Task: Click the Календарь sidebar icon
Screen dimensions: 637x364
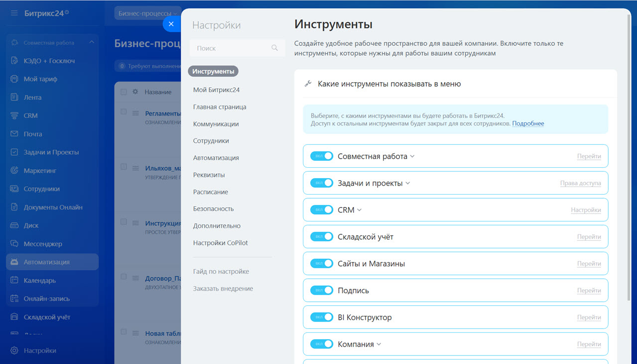Action: [x=14, y=280]
